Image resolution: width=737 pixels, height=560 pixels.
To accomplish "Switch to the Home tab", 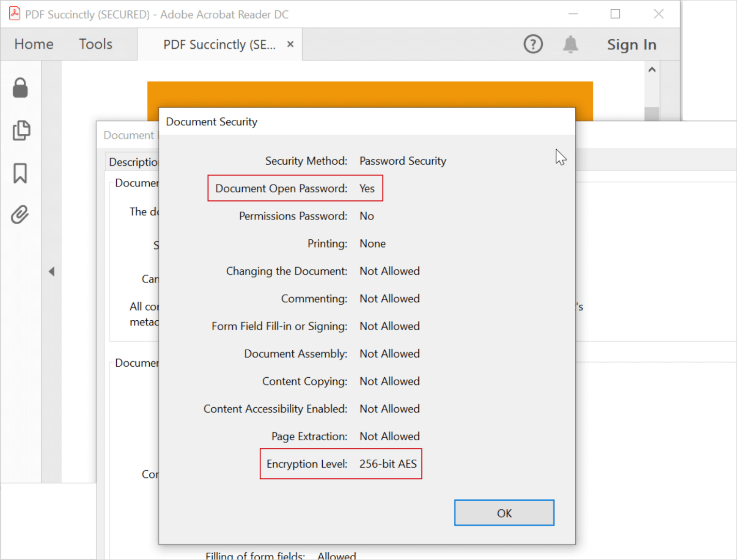I will 34,44.
